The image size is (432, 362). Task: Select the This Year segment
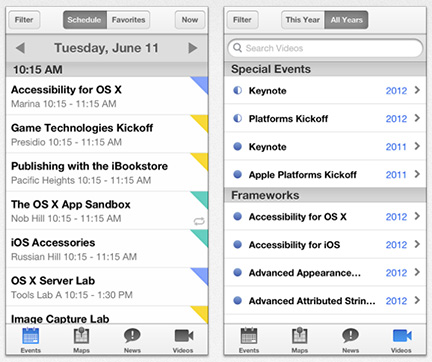tap(303, 20)
